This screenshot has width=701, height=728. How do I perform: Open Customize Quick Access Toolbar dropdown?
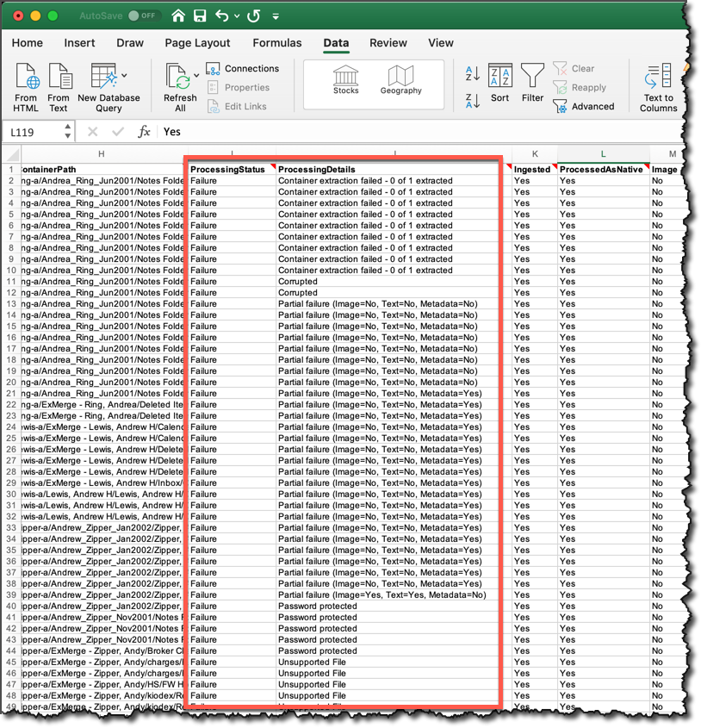point(276,16)
